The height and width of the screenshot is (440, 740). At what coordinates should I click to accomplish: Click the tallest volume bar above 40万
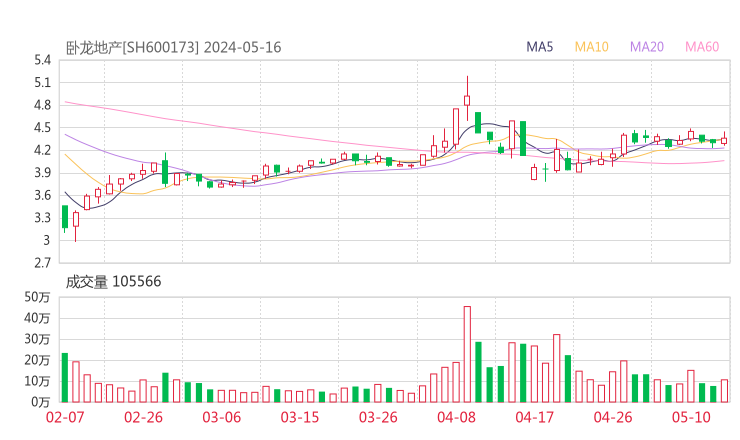(467, 354)
